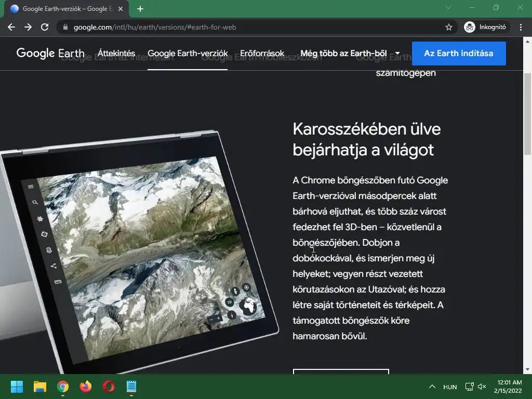Click the scrollbar down arrow
The width and height of the screenshot is (532, 399).
pyautogui.click(x=527, y=370)
